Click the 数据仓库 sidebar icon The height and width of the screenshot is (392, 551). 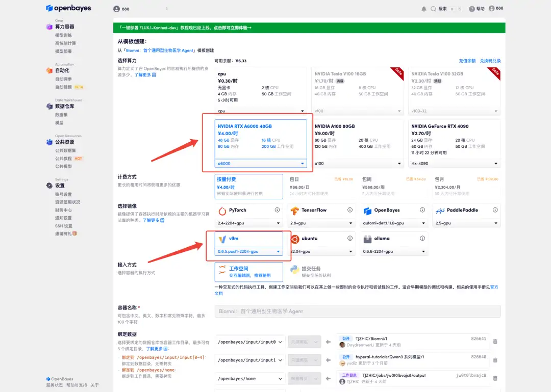[x=49, y=106]
